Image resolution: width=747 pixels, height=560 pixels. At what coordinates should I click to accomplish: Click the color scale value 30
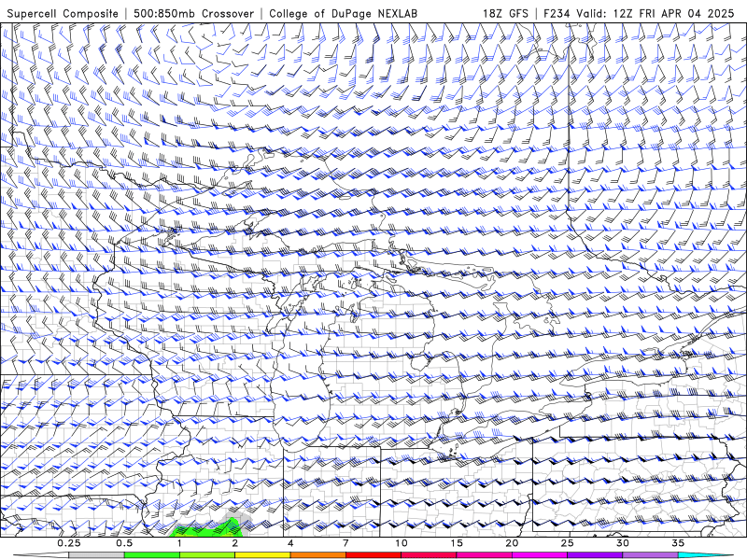coord(623,543)
